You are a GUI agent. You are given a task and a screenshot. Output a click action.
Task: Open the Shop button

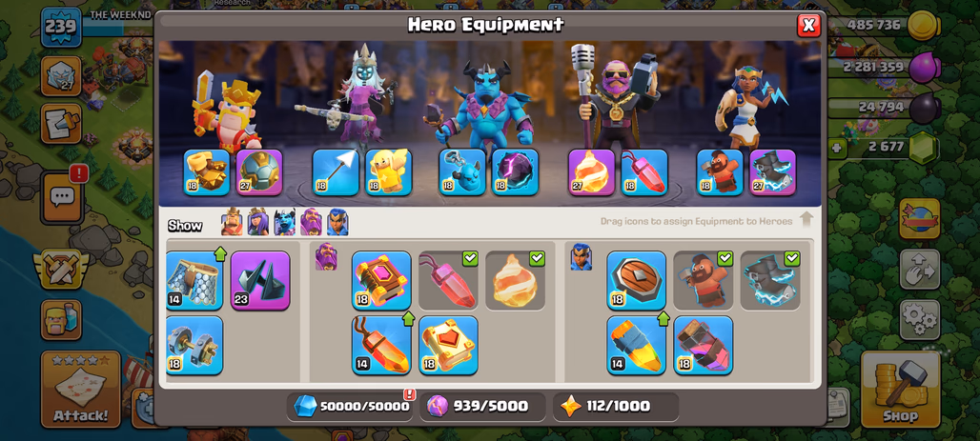tap(900, 390)
